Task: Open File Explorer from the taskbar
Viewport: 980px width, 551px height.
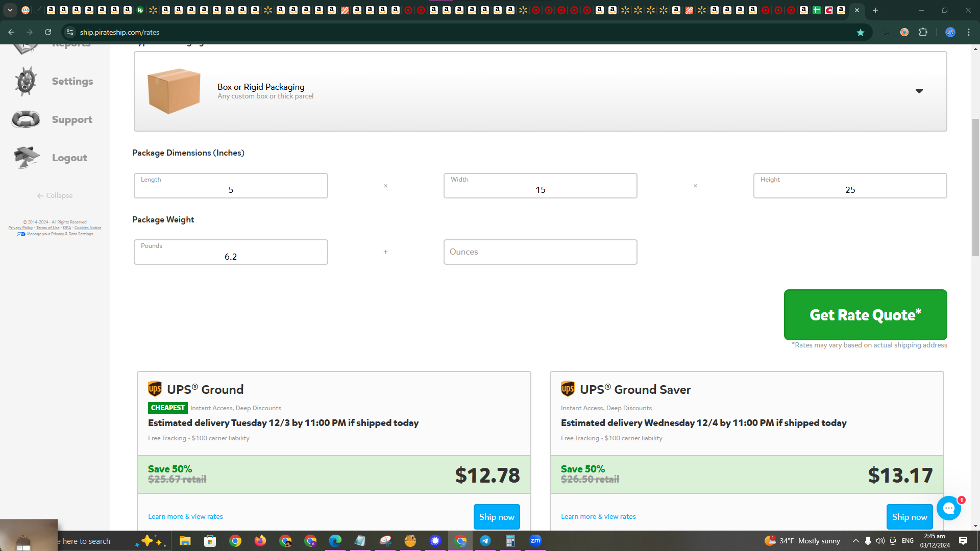Action: pos(185,541)
